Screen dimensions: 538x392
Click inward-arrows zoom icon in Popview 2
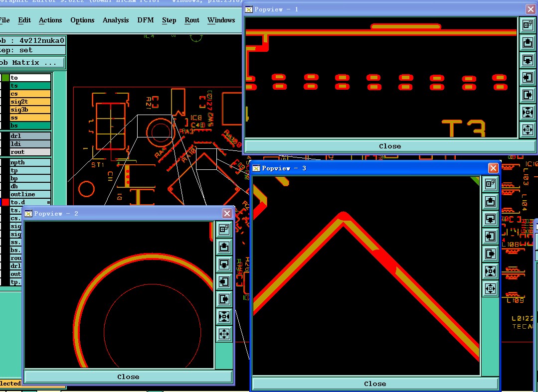click(x=224, y=317)
